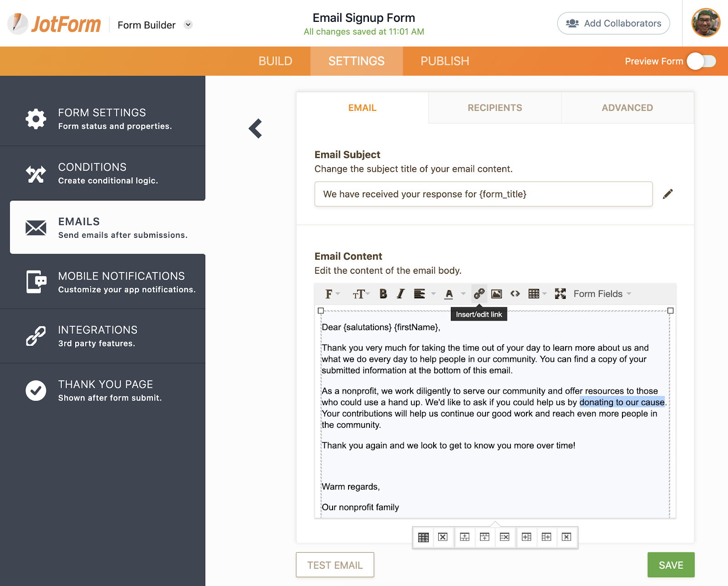The width and height of the screenshot is (728, 586).
Task: Apply the text color button
Action: [449, 294]
